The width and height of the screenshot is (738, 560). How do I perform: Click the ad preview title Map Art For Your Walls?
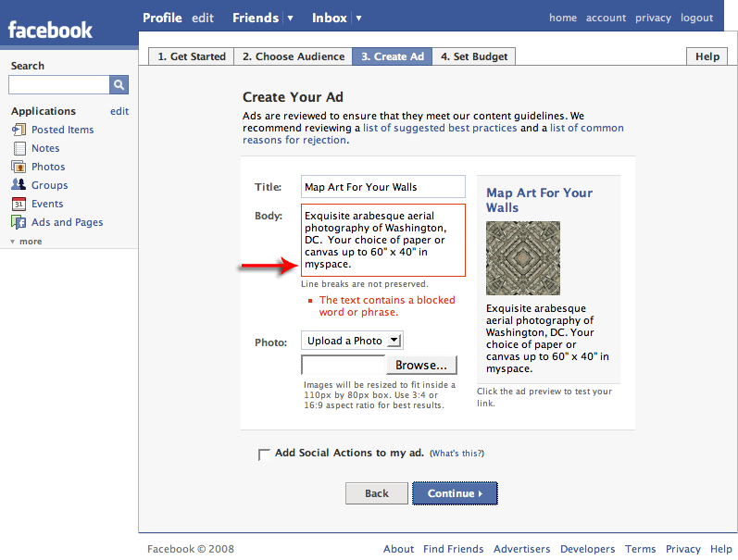pyautogui.click(x=540, y=200)
